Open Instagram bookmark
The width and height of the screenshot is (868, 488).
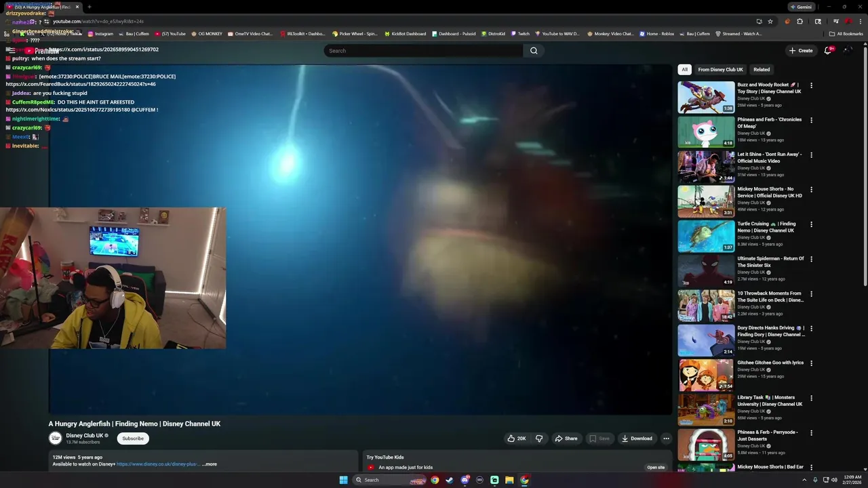click(x=100, y=33)
